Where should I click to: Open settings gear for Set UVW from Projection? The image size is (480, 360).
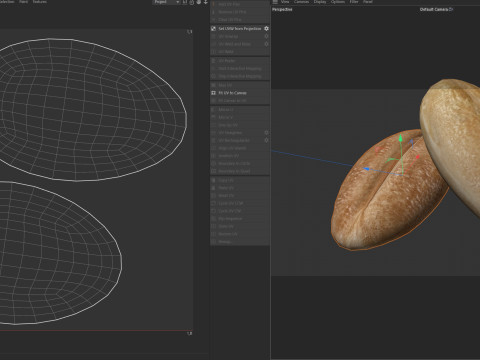tap(266, 29)
